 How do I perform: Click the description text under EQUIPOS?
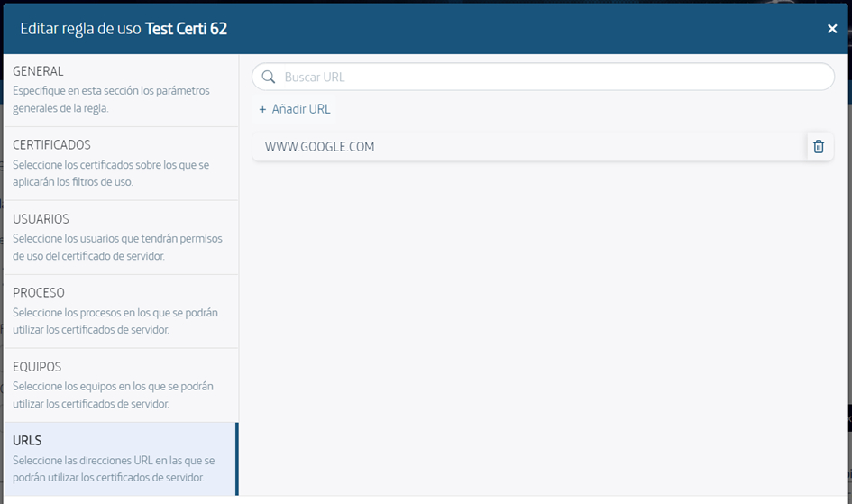click(113, 395)
